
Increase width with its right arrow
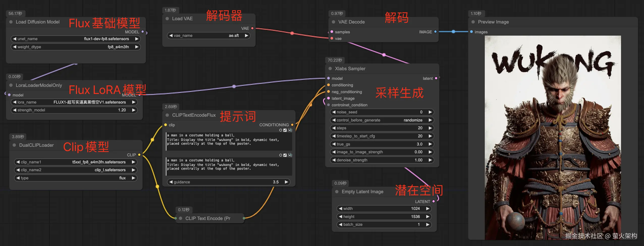428,209
